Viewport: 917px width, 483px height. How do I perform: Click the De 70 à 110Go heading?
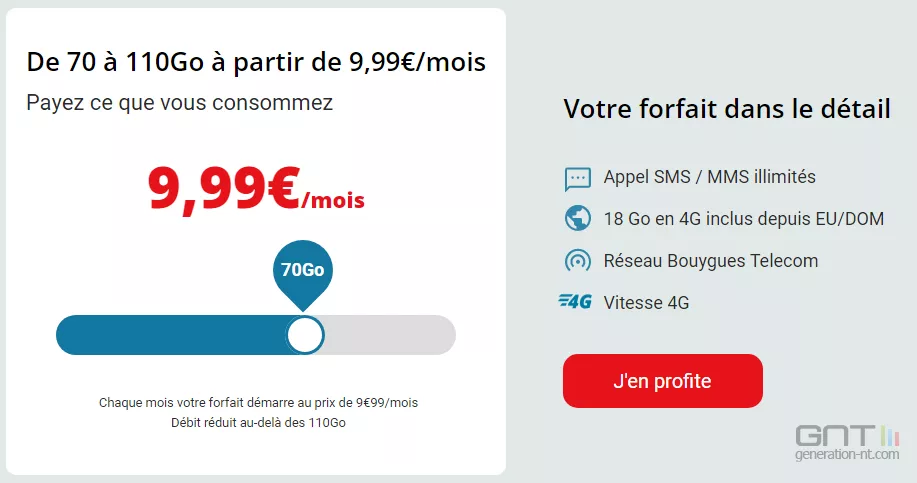pos(256,62)
